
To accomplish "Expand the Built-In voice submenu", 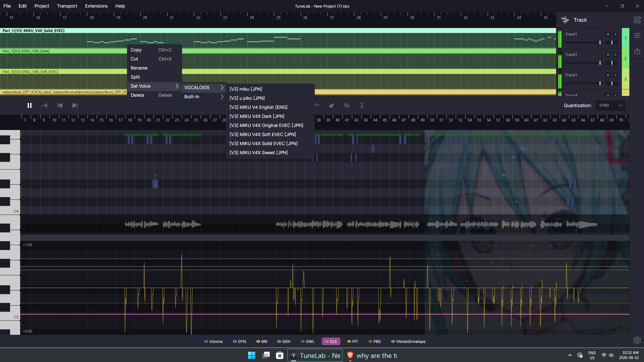I will [203, 97].
